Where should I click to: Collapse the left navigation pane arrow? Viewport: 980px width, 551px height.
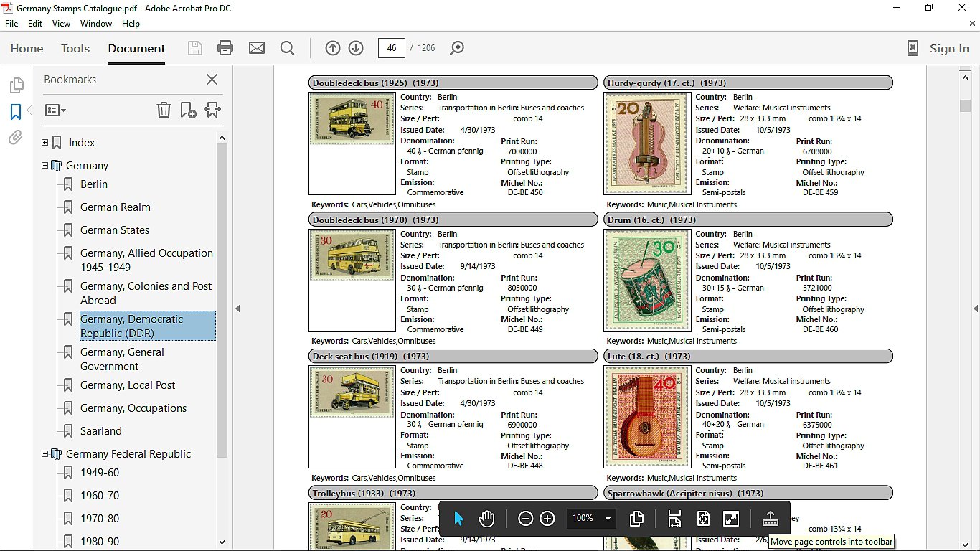[237, 309]
